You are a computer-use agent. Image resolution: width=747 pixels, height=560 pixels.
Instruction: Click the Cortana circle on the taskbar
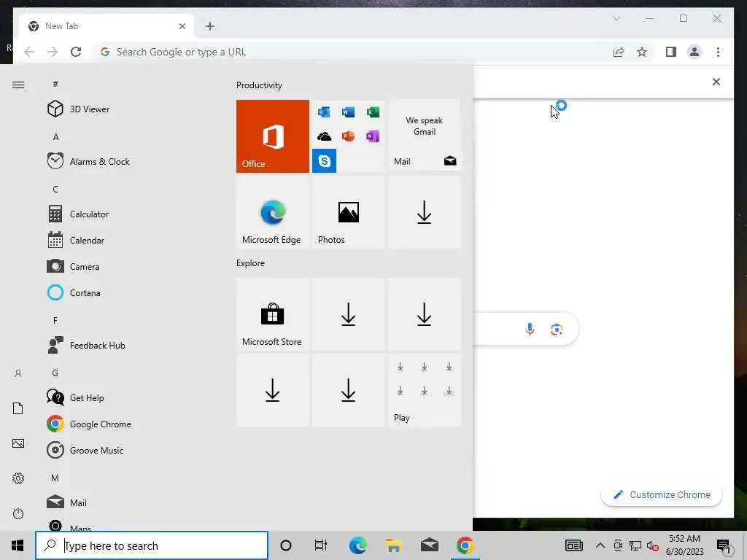pyautogui.click(x=286, y=545)
